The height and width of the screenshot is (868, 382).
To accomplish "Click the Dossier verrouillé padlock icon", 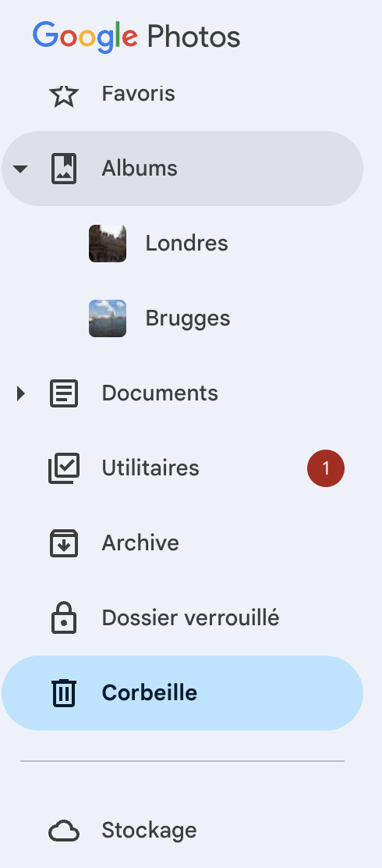I will coord(64,617).
